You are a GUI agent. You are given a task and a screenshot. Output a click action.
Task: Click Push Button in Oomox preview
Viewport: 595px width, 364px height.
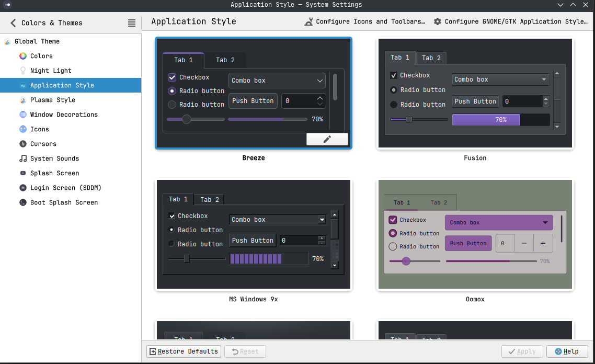(x=468, y=243)
